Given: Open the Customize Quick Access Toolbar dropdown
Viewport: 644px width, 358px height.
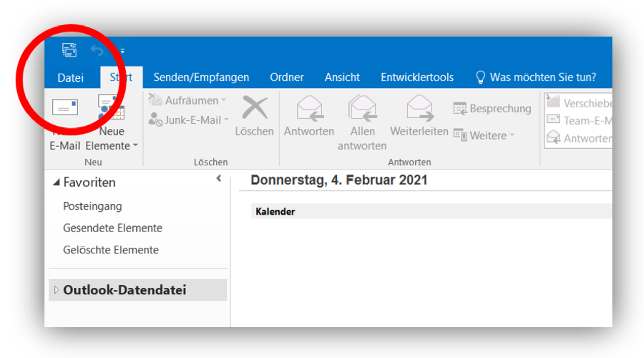Looking at the screenshot, I should click(x=122, y=51).
